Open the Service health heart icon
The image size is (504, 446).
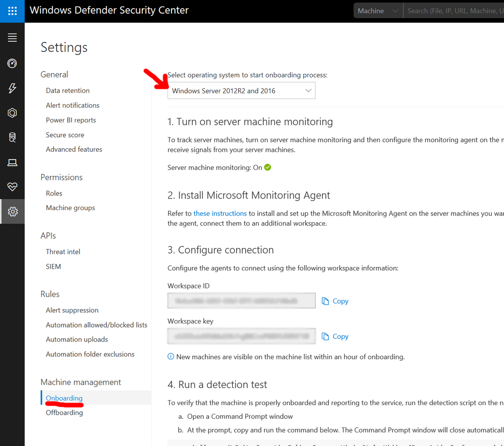[12, 186]
